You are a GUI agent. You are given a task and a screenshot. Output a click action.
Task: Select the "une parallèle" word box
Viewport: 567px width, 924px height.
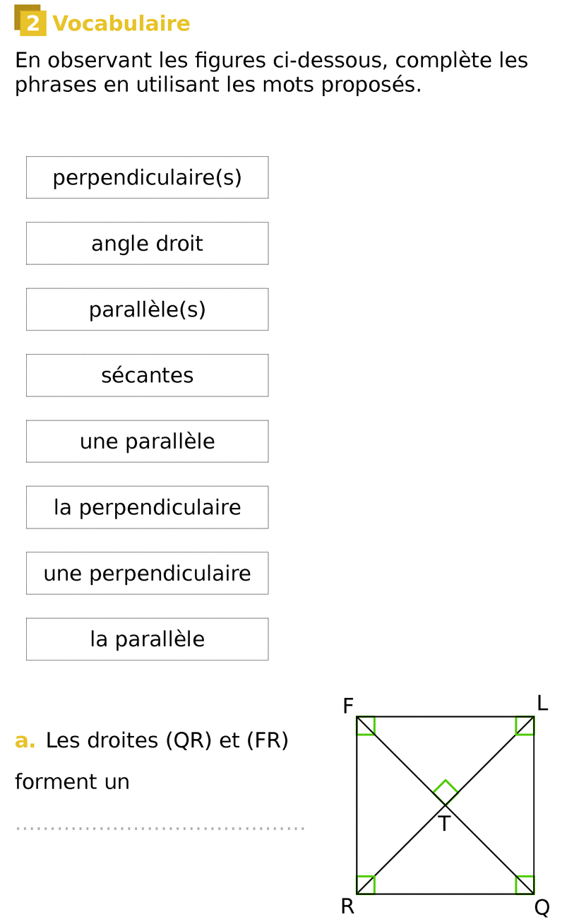point(147,442)
